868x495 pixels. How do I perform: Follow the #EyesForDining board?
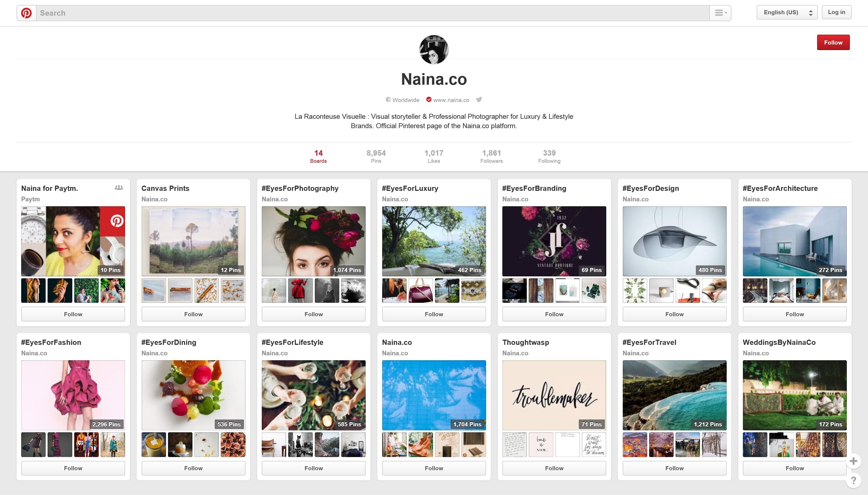(193, 468)
